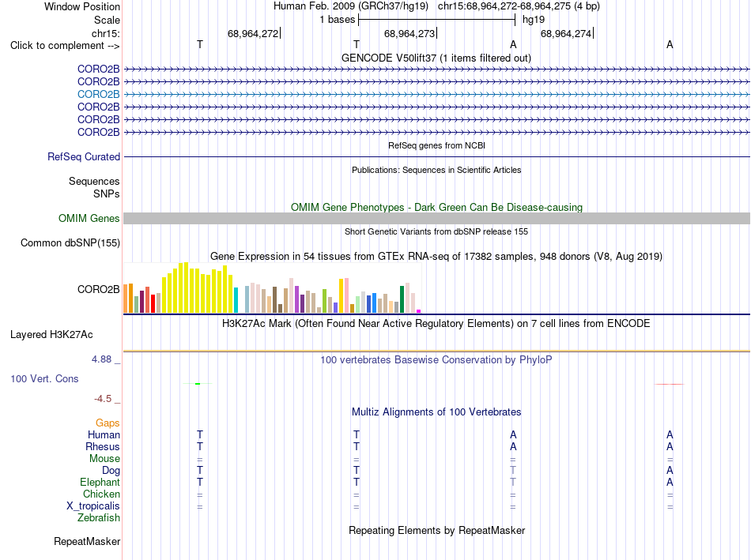The width and height of the screenshot is (751, 560).
Task: Click the OMIM Gene Phenotypes green title
Action: point(436,207)
